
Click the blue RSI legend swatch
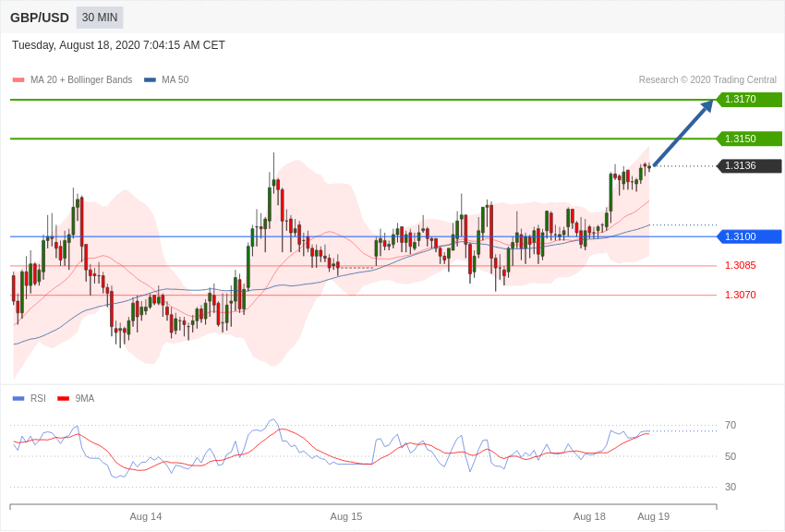18,398
